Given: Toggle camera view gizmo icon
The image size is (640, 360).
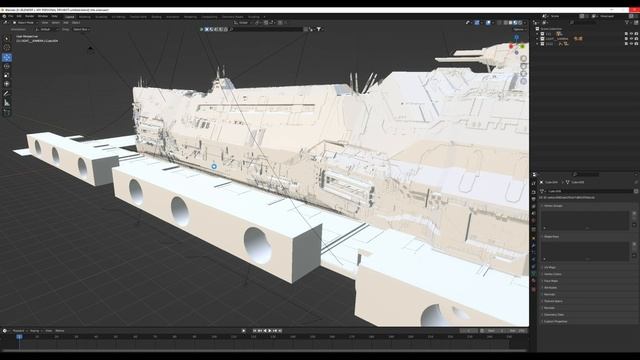Looking at the screenshot, I should (x=524, y=74).
